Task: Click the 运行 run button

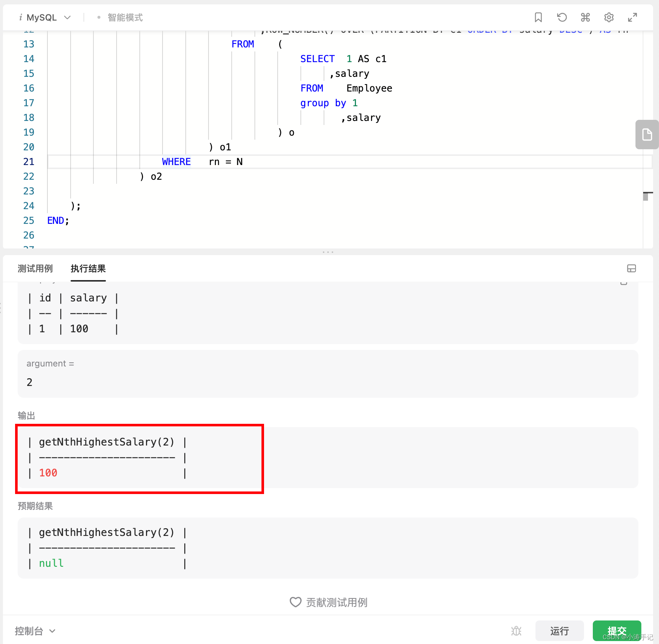Action: (559, 631)
